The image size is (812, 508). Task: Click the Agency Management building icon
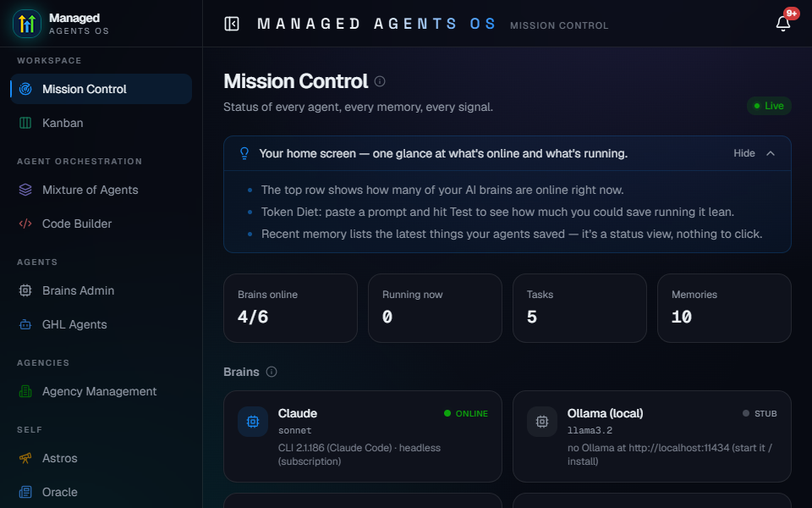[x=25, y=391]
